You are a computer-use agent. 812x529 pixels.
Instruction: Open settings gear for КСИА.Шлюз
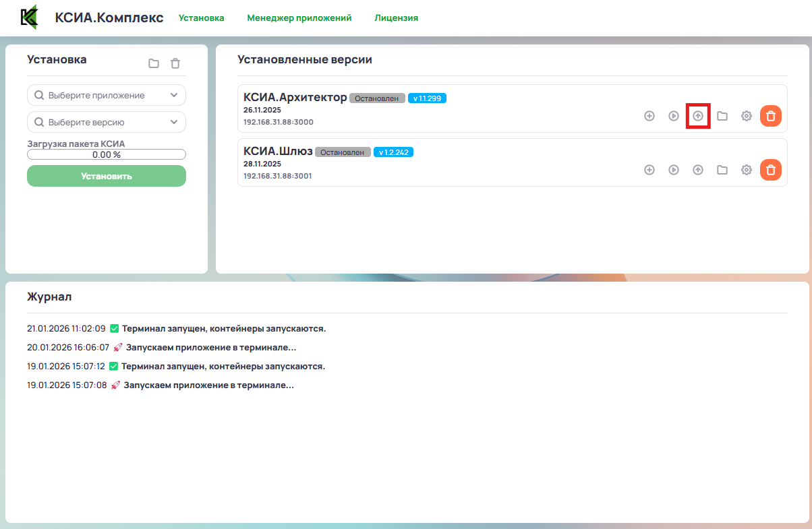click(x=747, y=170)
